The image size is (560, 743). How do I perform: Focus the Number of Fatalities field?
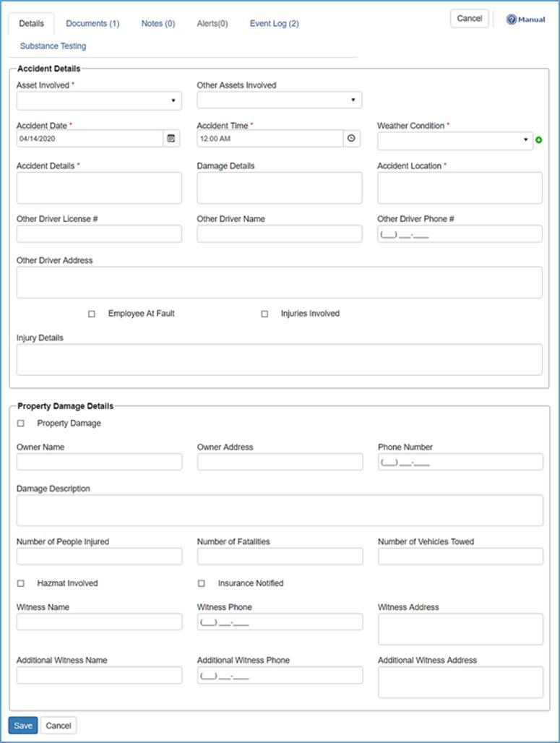[x=279, y=557]
